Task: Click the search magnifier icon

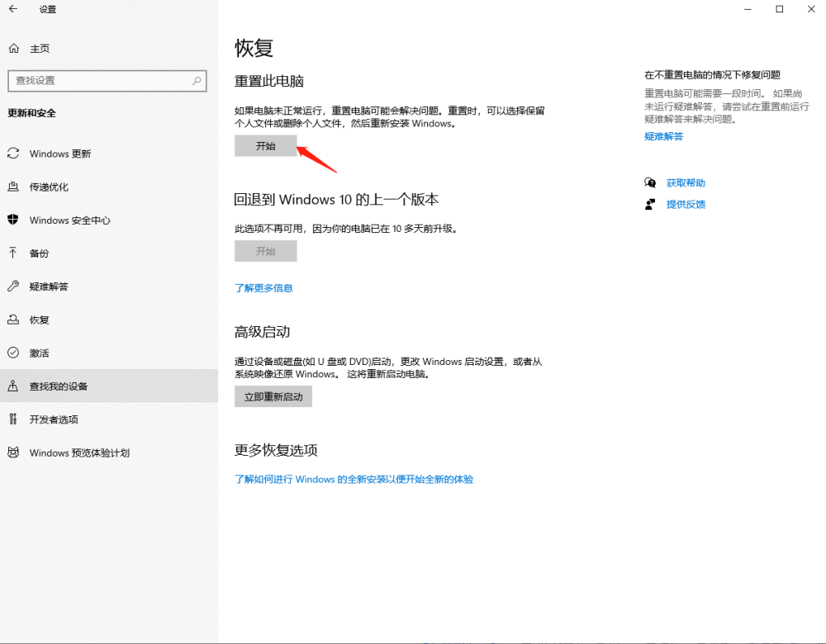Action: [x=197, y=81]
